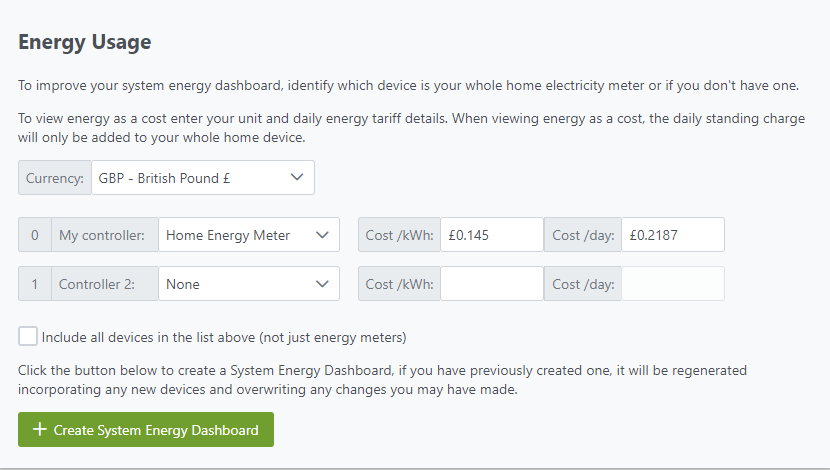Image resolution: width=830 pixels, height=470 pixels.
Task: Open the Controller 2 dropdown set to None
Action: point(248,284)
